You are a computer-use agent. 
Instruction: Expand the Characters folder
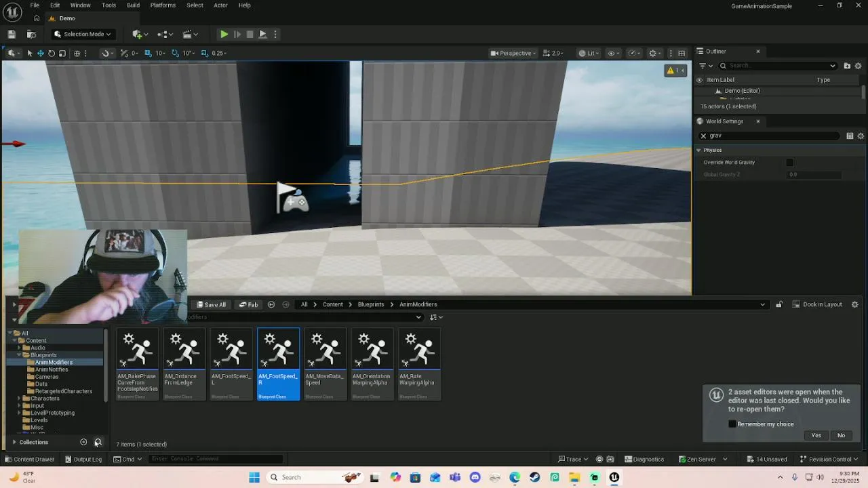pyautogui.click(x=19, y=399)
